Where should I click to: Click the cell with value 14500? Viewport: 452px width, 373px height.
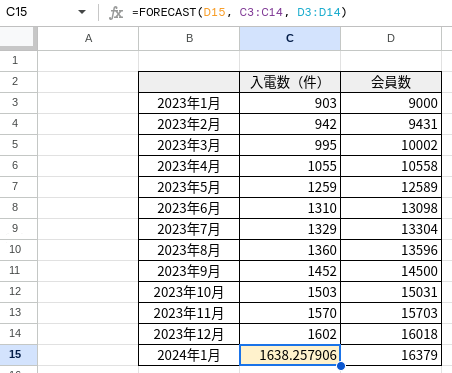point(391,271)
